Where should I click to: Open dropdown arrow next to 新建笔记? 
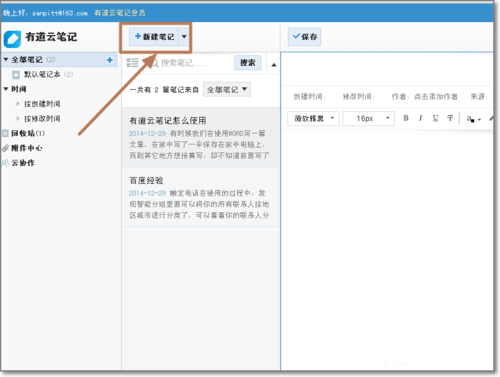(x=184, y=37)
